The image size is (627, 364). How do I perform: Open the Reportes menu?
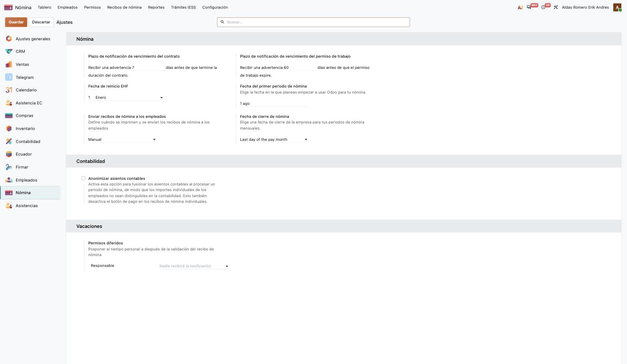point(156,7)
